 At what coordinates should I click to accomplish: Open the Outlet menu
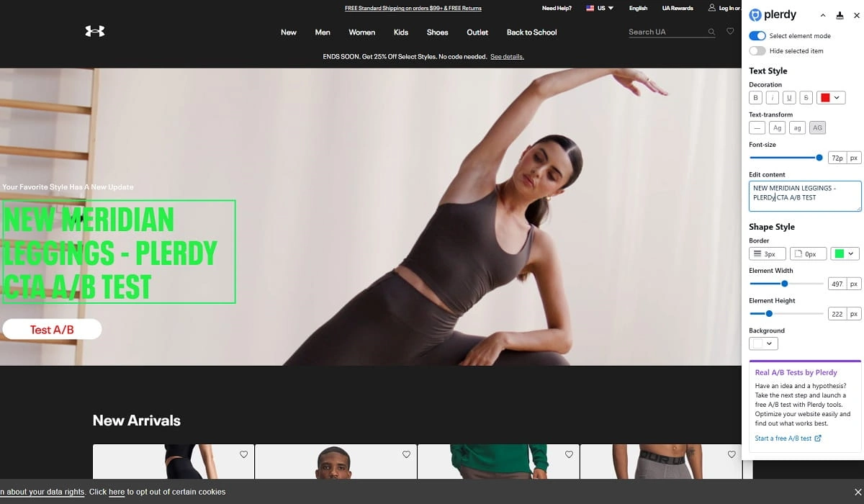click(477, 32)
